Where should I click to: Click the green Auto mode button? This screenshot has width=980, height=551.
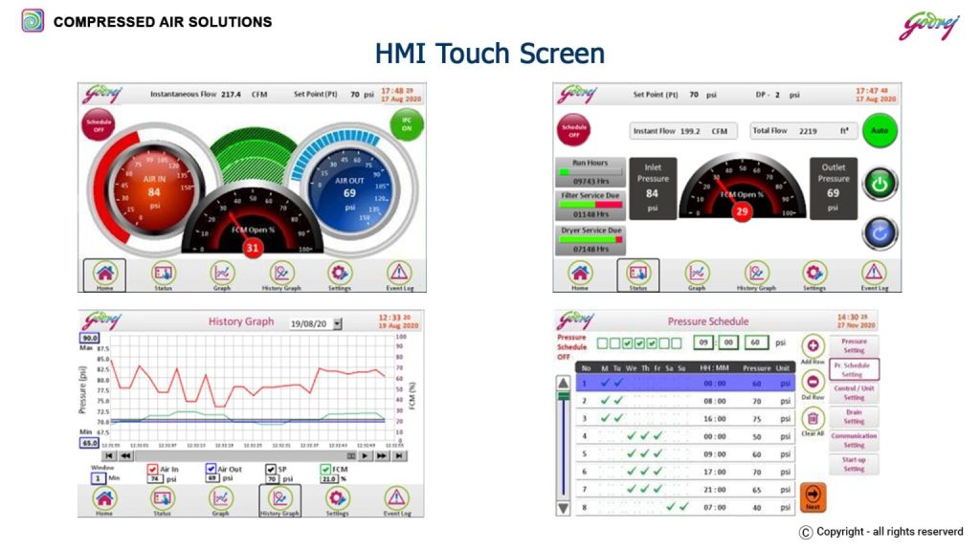[879, 130]
